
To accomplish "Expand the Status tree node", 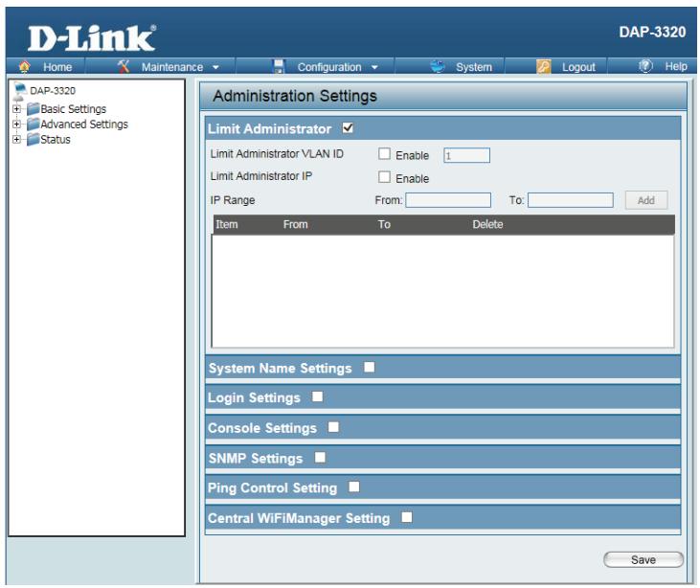I will (16, 139).
